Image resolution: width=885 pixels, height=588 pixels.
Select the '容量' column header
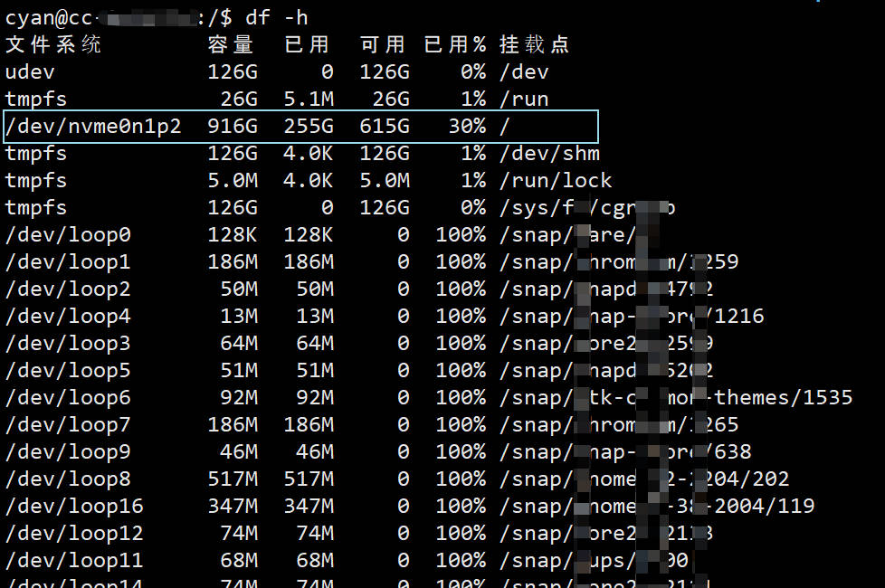click(x=231, y=44)
